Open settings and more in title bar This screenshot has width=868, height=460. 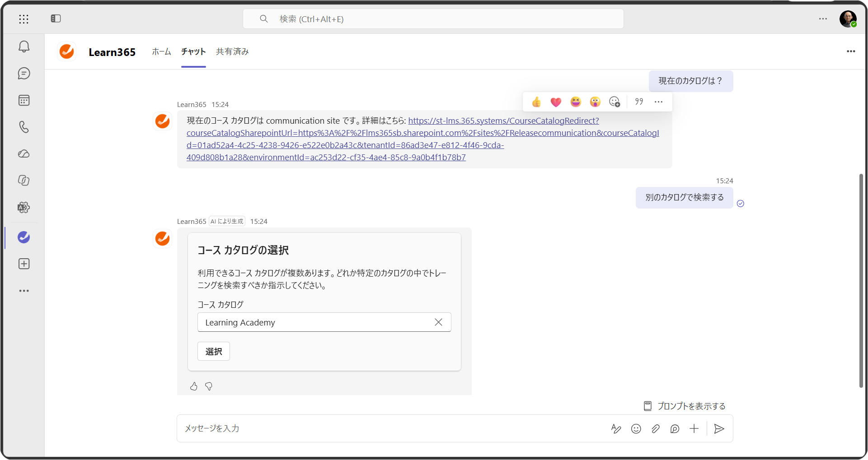click(x=823, y=19)
